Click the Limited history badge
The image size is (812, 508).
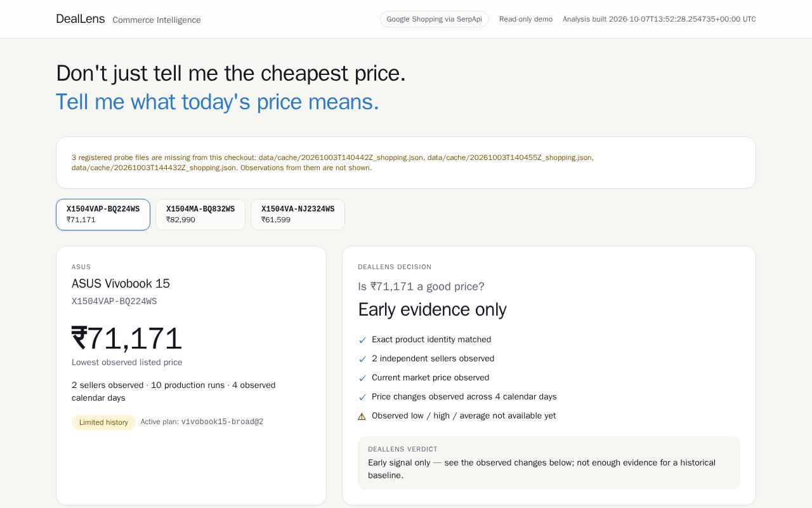(103, 422)
